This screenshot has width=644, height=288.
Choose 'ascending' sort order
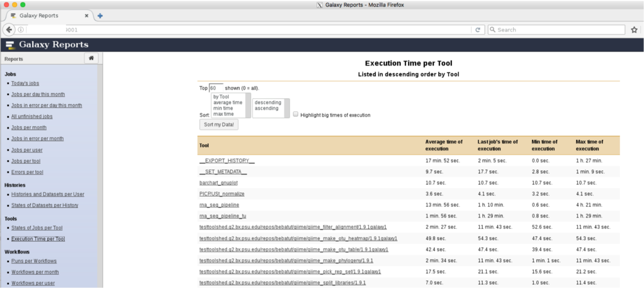[x=268, y=108]
